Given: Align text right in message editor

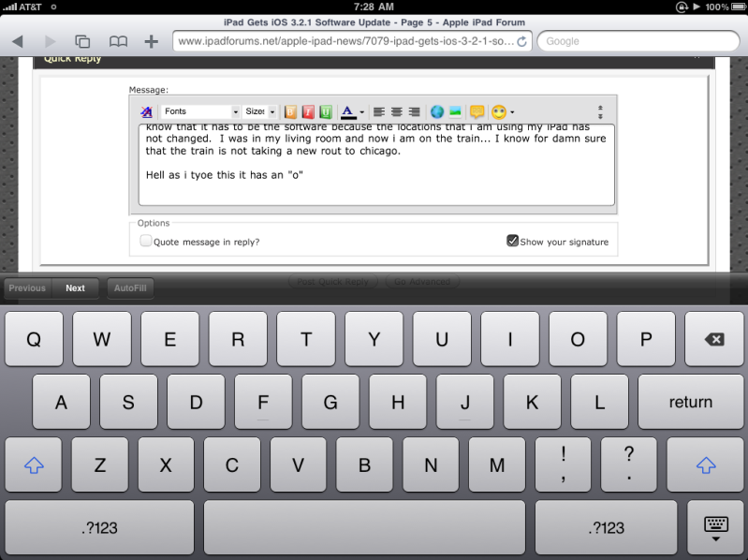Looking at the screenshot, I should tap(414, 111).
